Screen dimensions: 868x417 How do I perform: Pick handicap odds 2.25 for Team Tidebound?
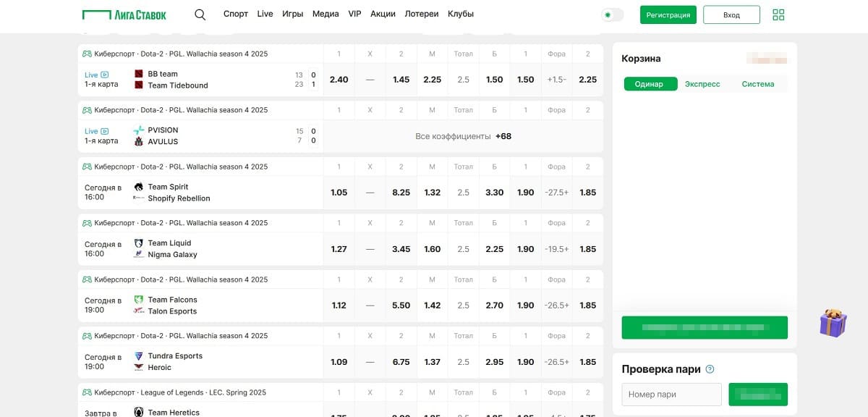click(x=587, y=80)
